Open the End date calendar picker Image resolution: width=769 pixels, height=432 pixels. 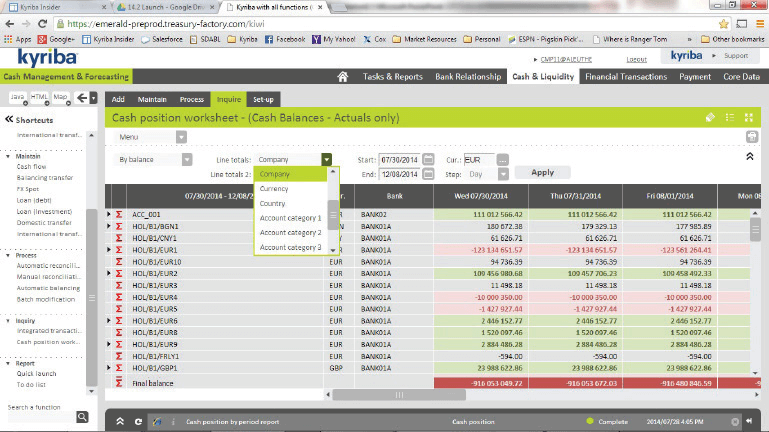(428, 173)
